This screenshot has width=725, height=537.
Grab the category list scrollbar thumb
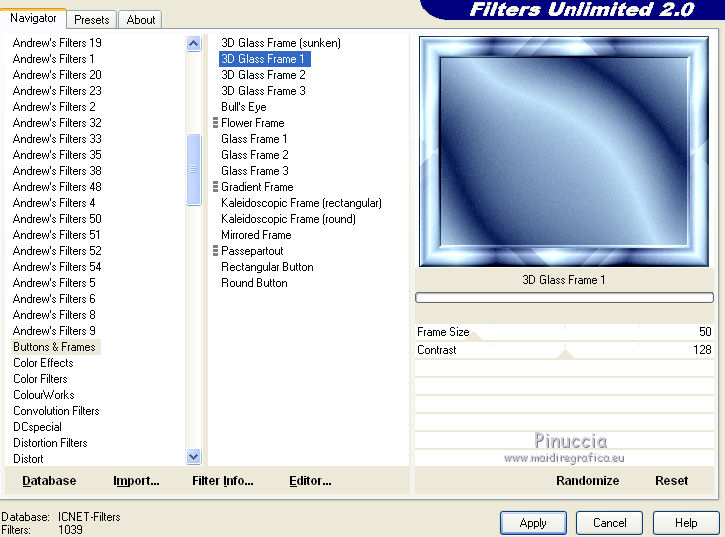click(194, 169)
